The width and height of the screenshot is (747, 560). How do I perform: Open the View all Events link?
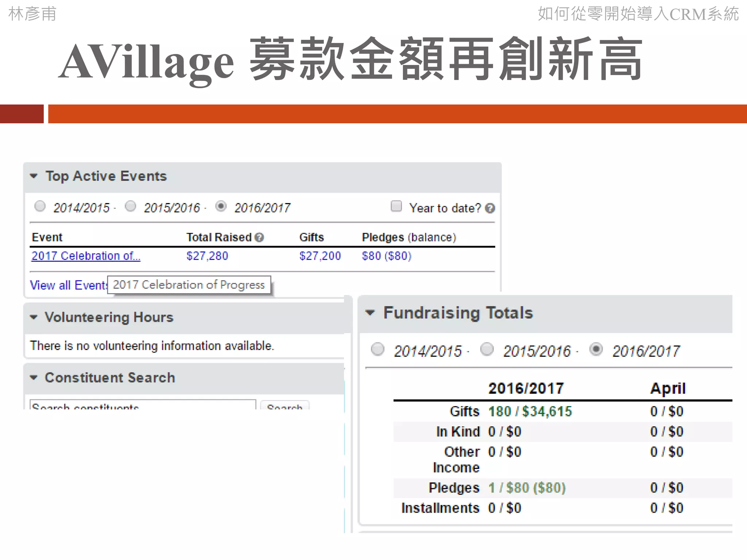tap(69, 285)
